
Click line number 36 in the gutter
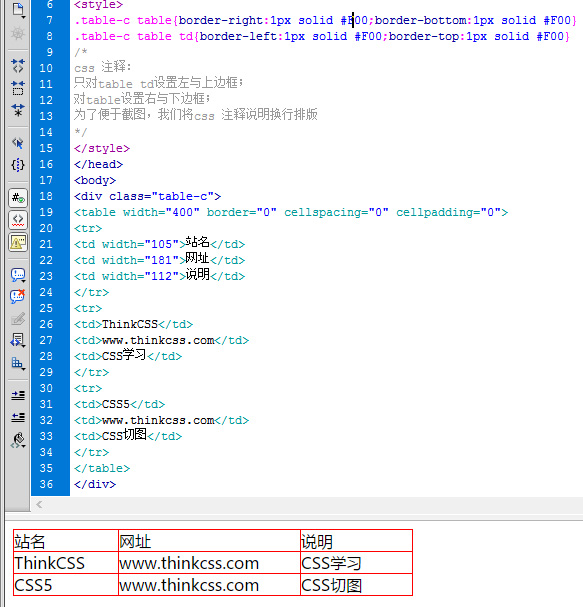46,484
